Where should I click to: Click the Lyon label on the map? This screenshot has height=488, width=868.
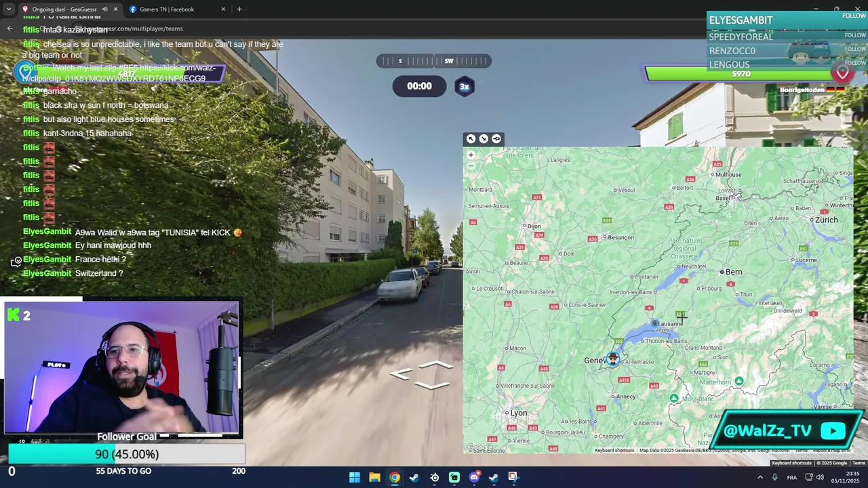click(x=519, y=413)
